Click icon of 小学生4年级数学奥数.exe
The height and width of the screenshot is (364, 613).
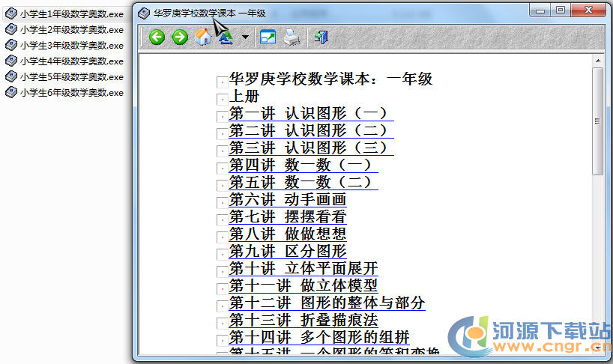coord(11,61)
